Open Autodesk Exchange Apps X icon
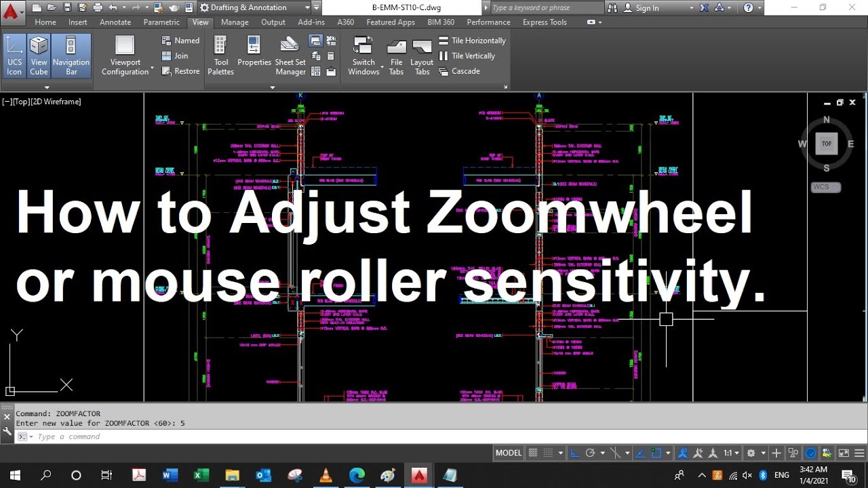Viewport: 868px width, 488px height. (704, 8)
